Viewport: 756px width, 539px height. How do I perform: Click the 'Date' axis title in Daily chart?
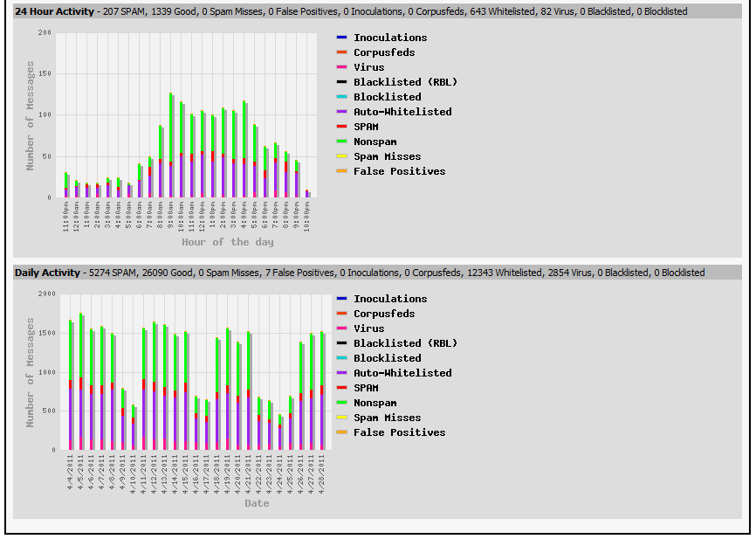(x=257, y=503)
